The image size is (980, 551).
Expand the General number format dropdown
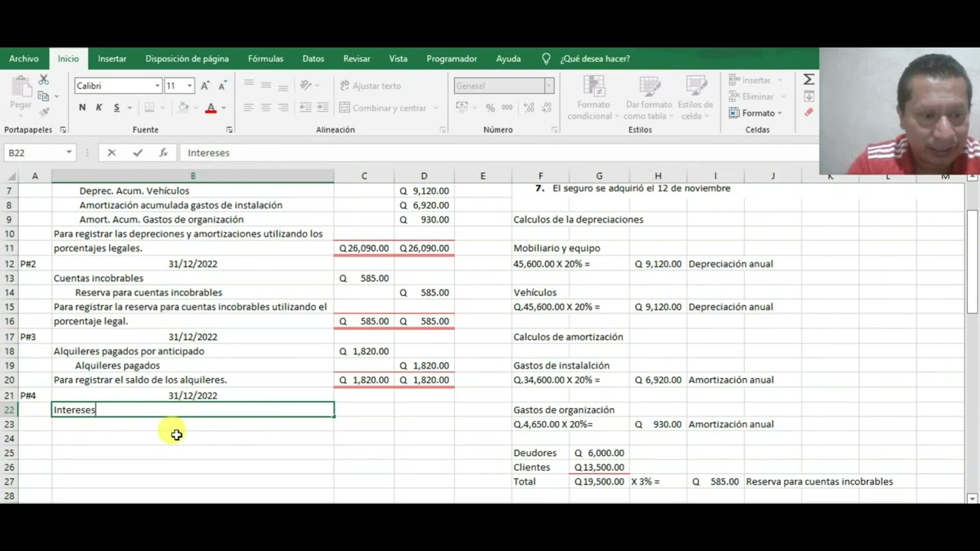(x=548, y=86)
